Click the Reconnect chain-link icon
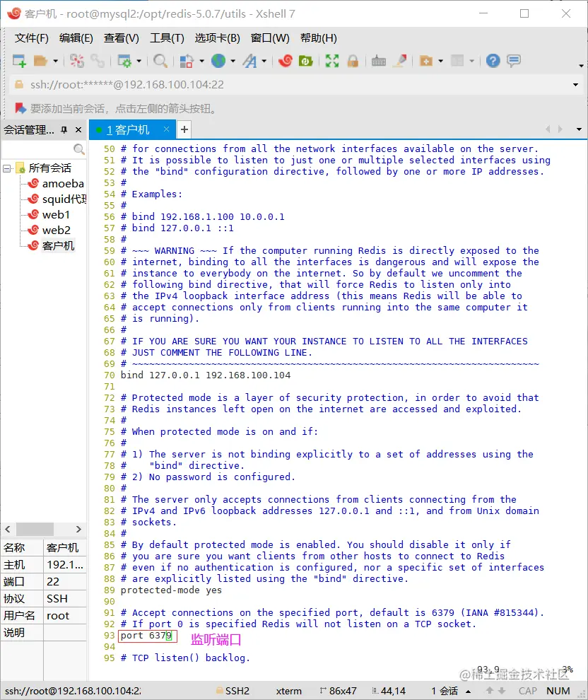This screenshot has height=700, width=588. pos(98,61)
